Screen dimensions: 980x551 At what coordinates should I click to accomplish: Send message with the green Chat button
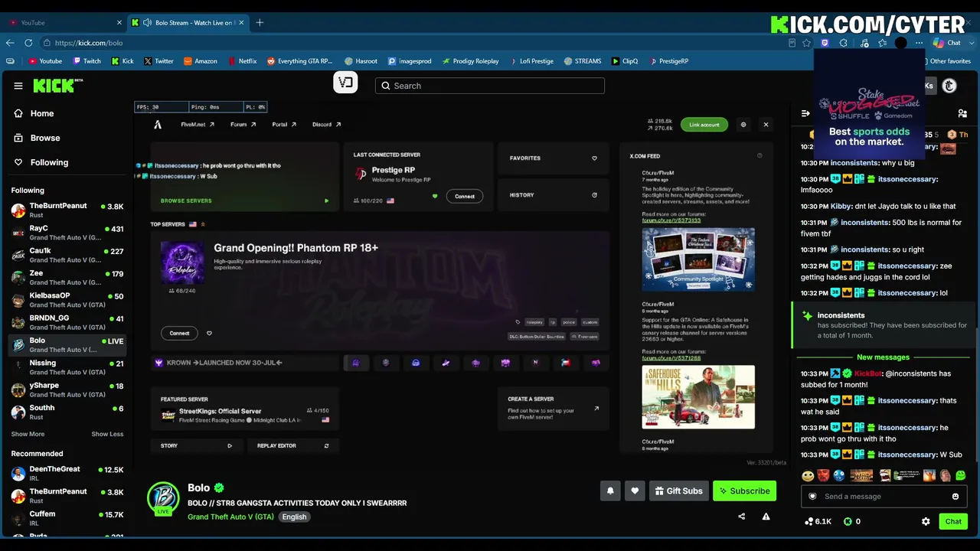(953, 521)
